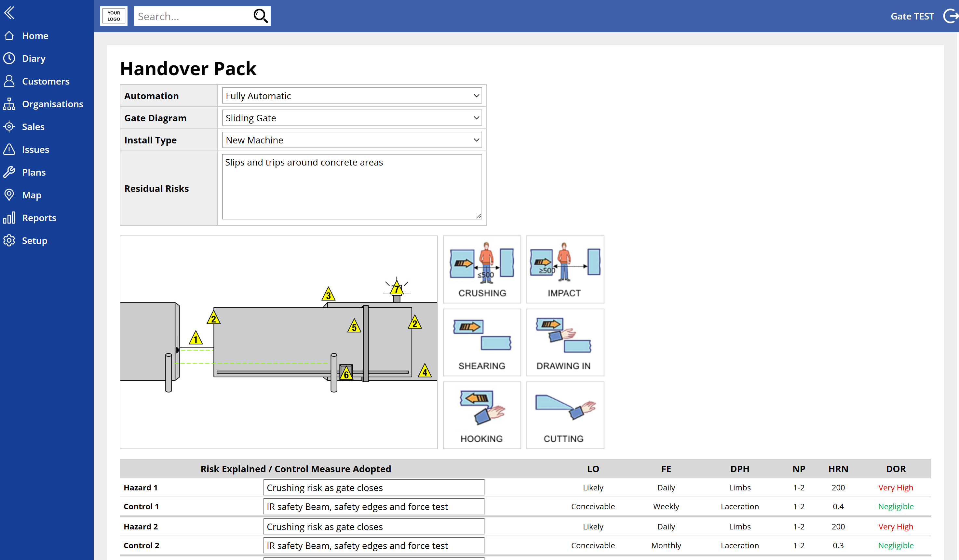The image size is (959, 560).
Task: Go to Plans page link
Action: (x=34, y=172)
